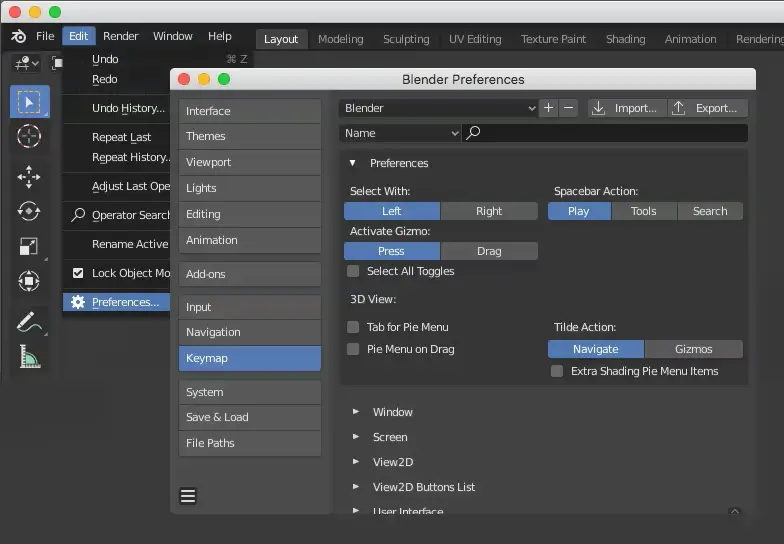Expand the User Interface keymap section
Viewport: 784px width, 544px height.
click(356, 510)
